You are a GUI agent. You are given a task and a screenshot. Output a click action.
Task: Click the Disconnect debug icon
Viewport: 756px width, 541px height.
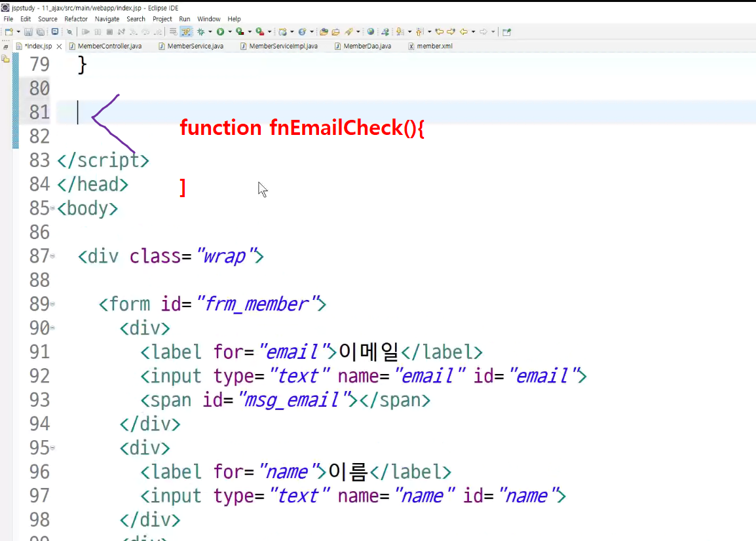(x=121, y=32)
